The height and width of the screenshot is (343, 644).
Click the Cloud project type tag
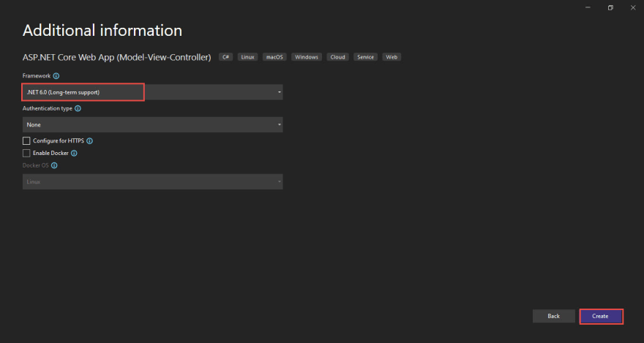(x=337, y=57)
